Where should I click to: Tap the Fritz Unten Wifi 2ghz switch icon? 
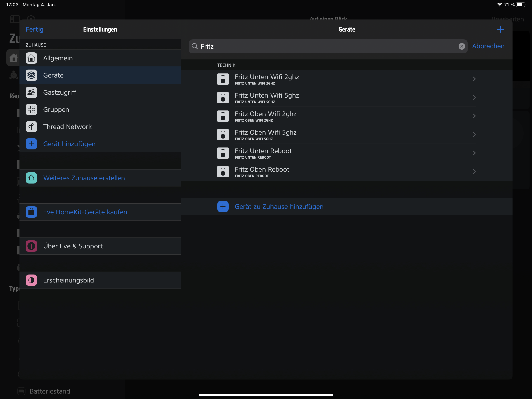[x=223, y=79]
